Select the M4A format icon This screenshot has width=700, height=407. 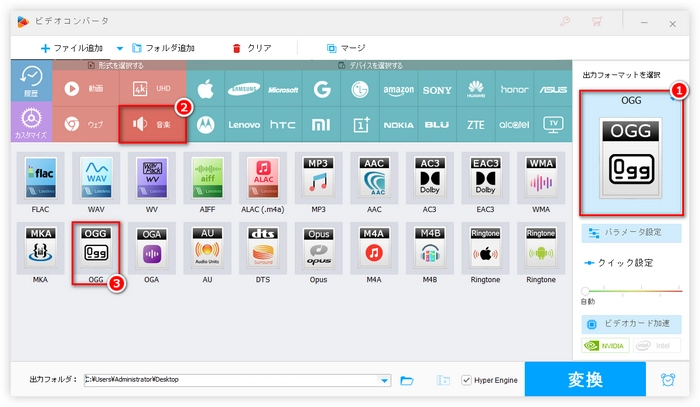coord(374,248)
